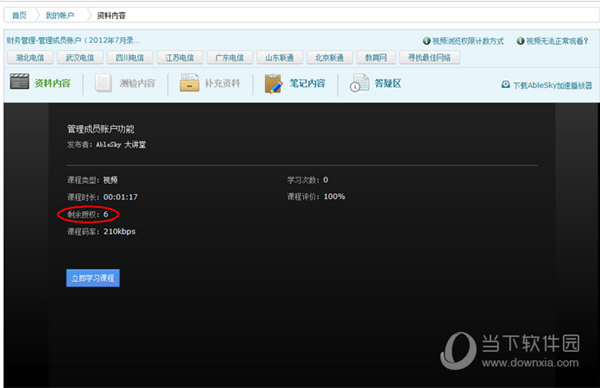The width and height of the screenshot is (600, 388).
Task: Click the publisher text AbleSky 大讲堂
Action: tap(121, 145)
